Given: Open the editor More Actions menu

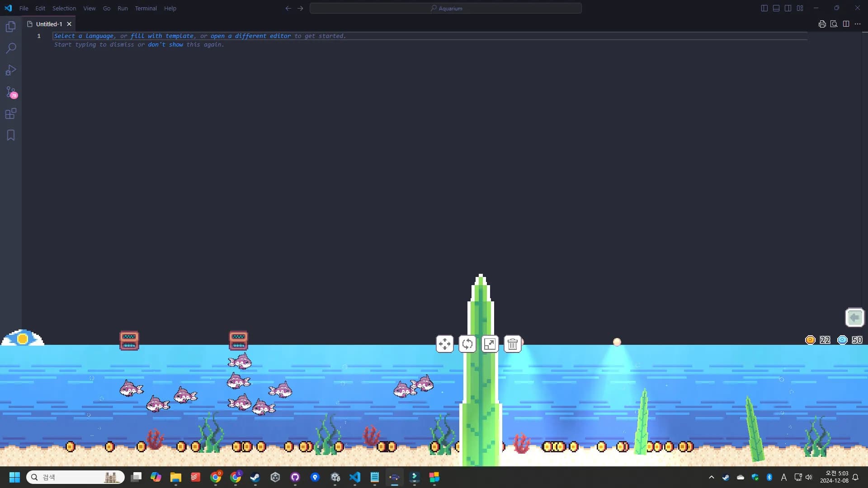Looking at the screenshot, I should coord(858,24).
